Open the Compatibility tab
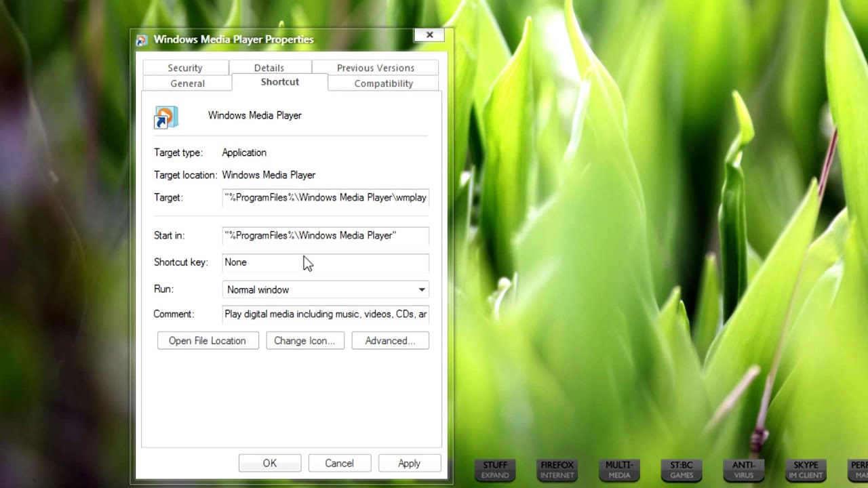Screen dimensions: 868x488 tap(384, 83)
